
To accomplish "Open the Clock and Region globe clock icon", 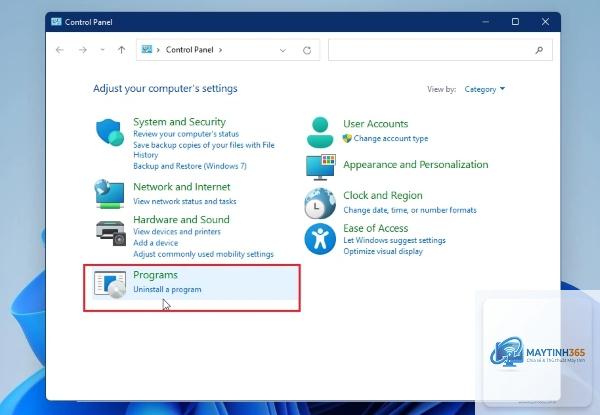I will (320, 204).
